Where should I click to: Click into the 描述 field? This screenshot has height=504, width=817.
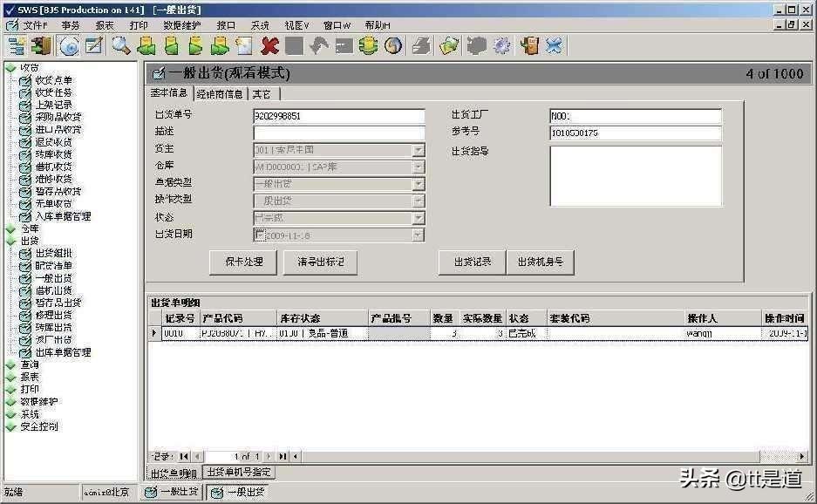click(338, 133)
